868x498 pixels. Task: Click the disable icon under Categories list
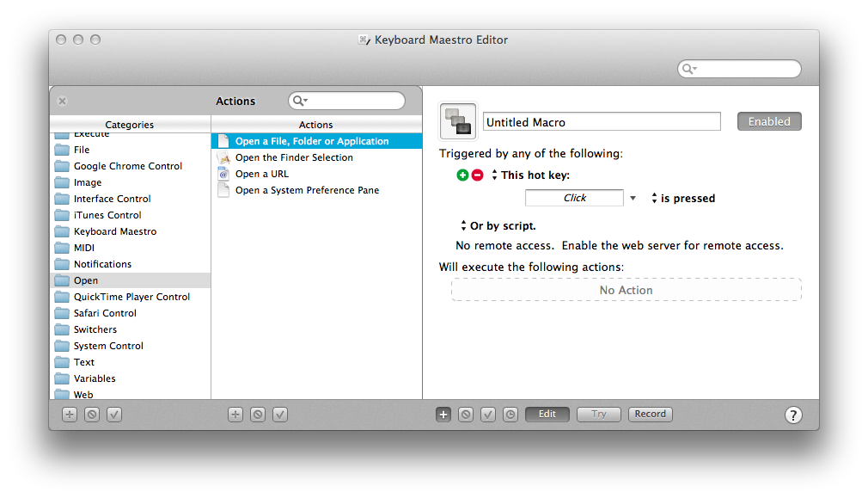point(92,415)
